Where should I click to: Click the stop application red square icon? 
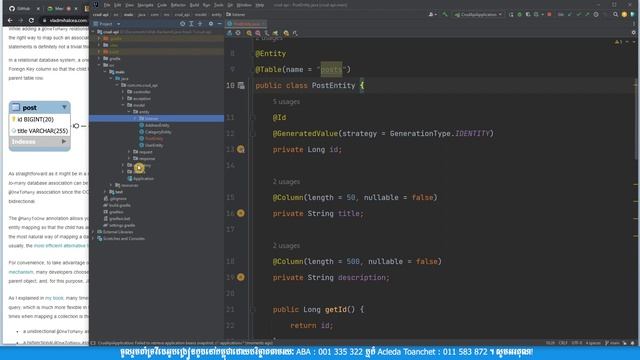[549, 15]
